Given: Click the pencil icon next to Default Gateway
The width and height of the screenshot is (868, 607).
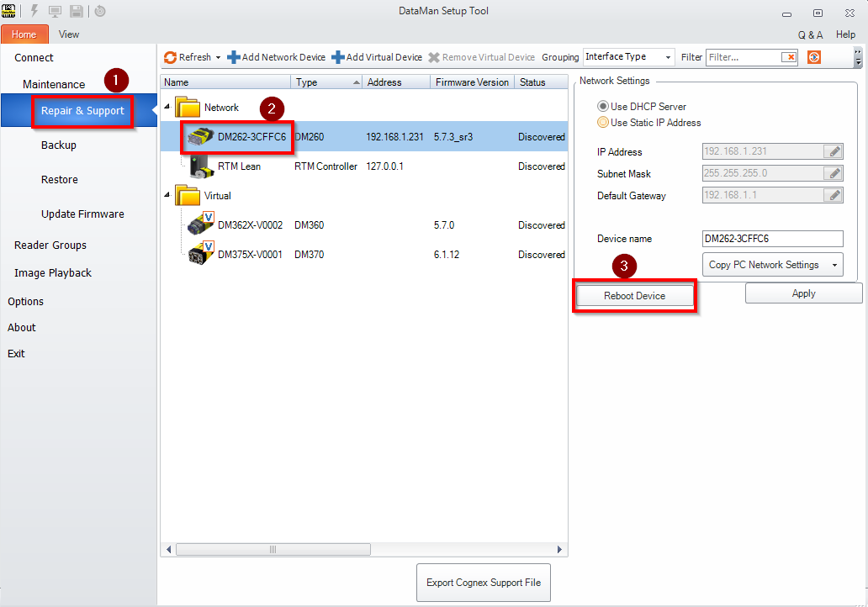Looking at the screenshot, I should click(834, 196).
